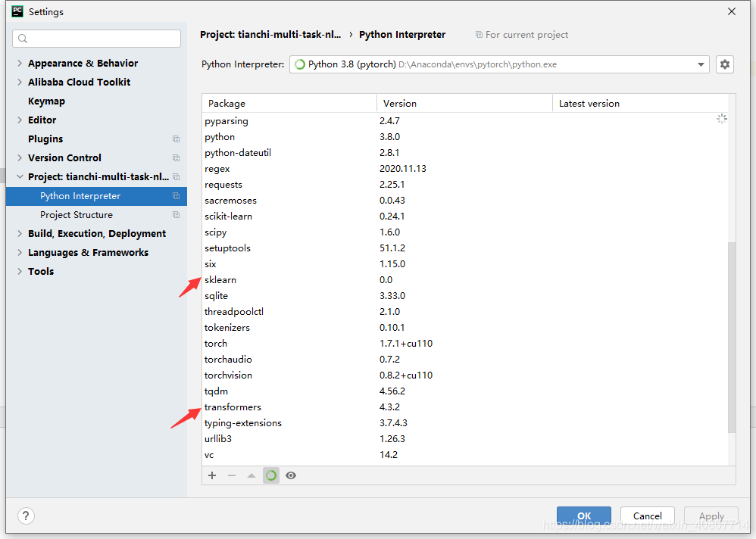Click the Project breadcrumb link
The image size is (756, 539).
pos(270,35)
